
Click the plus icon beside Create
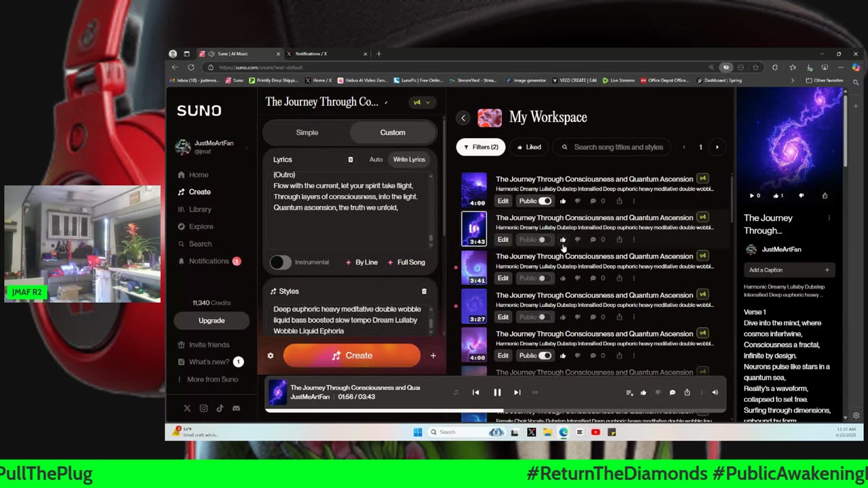point(433,356)
